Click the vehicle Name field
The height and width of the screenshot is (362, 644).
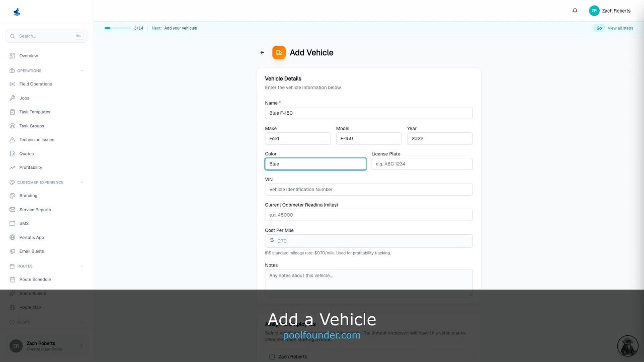(369, 113)
